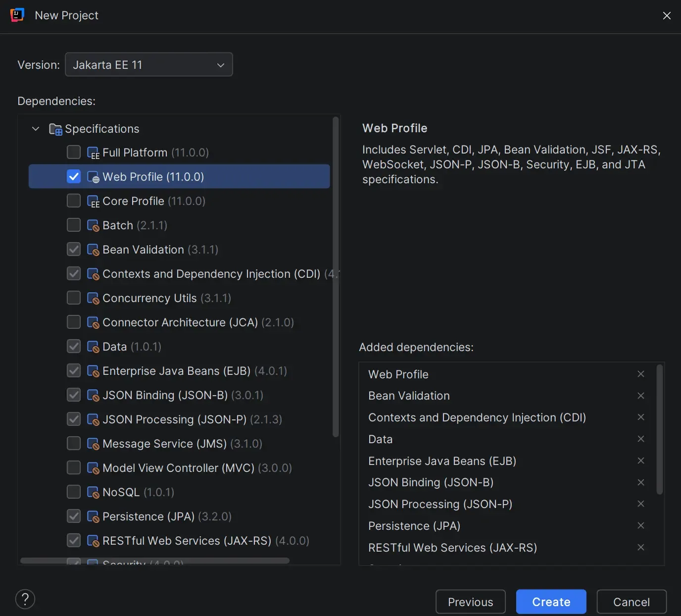Click the IntelliJ IDEA logo icon

coord(17,15)
